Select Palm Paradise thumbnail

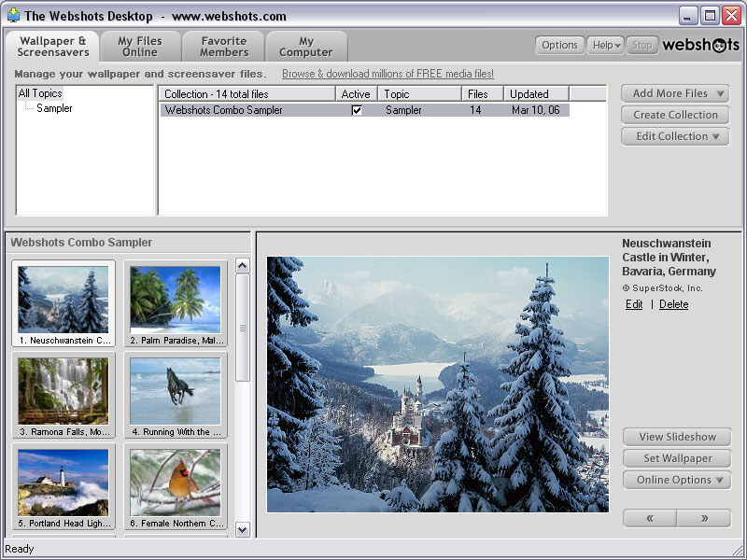(x=176, y=303)
